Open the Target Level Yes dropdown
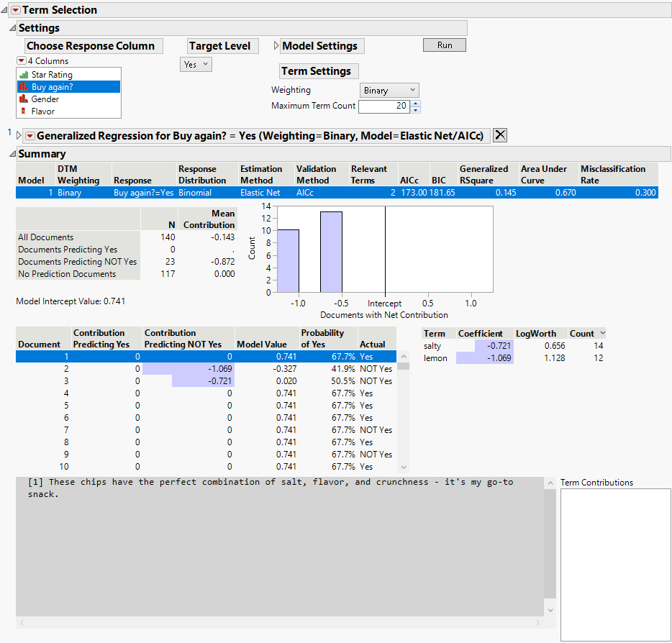The height and width of the screenshot is (643, 672). point(196,65)
